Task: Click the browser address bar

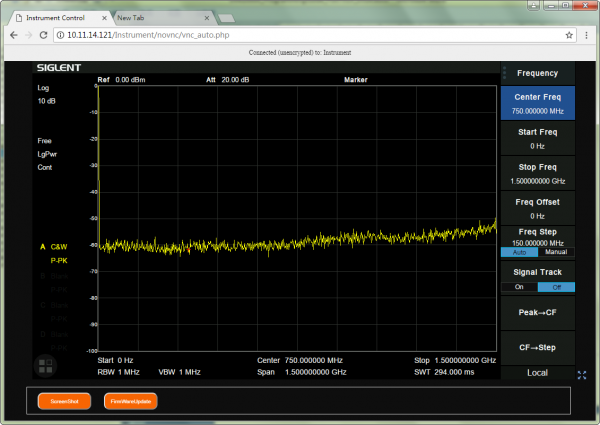Action: click(300, 35)
